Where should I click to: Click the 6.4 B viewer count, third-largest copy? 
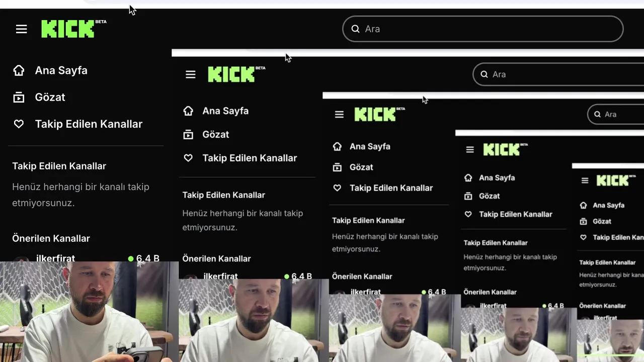[434, 292]
